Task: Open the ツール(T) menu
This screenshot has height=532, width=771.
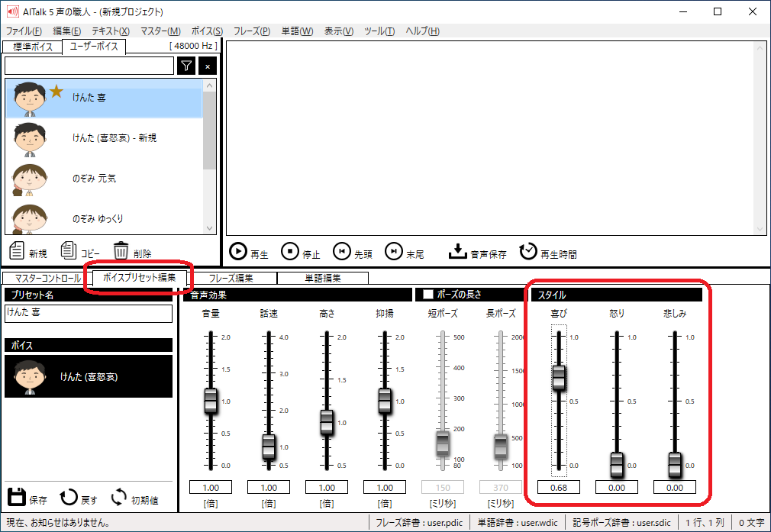Action: (379, 31)
